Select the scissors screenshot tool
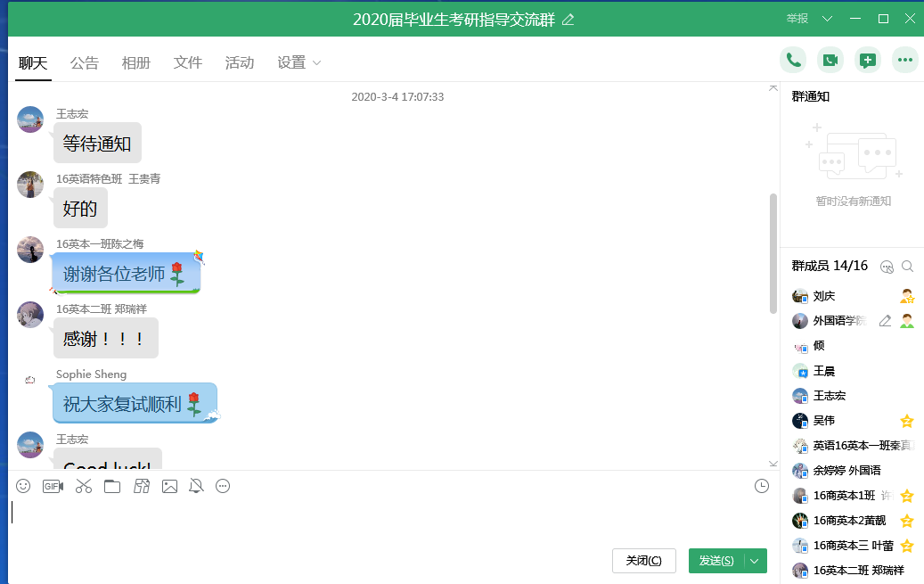This screenshot has height=584, width=924. (84, 486)
